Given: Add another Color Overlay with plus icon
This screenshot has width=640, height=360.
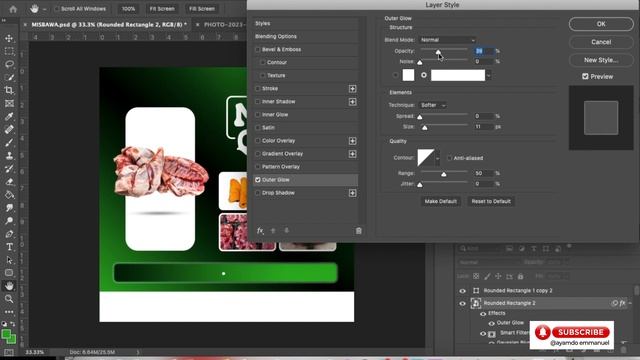Looking at the screenshot, I should pos(352,141).
